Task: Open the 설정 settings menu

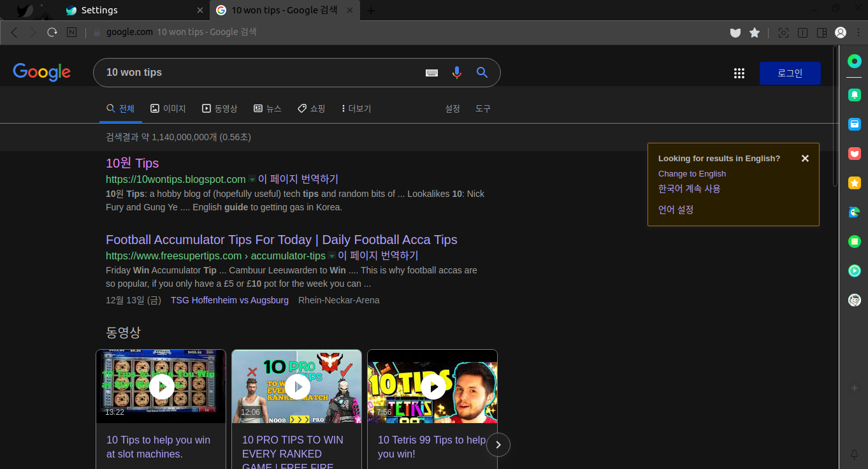Action: (452, 109)
